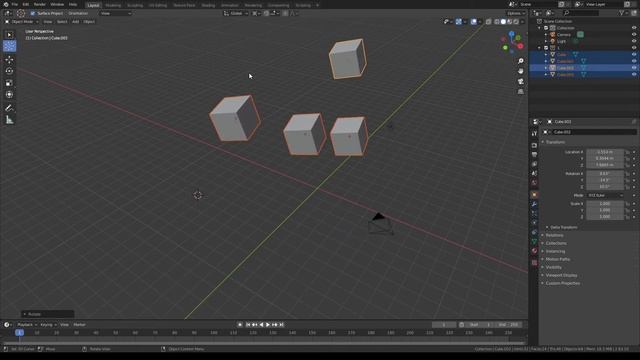Viewport: 640px width, 360px height.
Task: Toggle X-ray mode in the viewport header
Action: pyautogui.click(x=489, y=22)
